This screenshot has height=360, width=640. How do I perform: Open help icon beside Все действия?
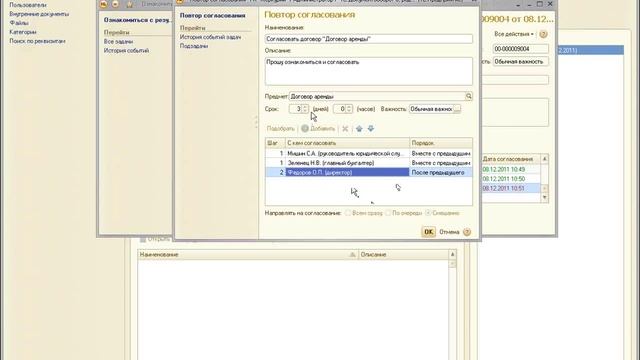(543, 34)
